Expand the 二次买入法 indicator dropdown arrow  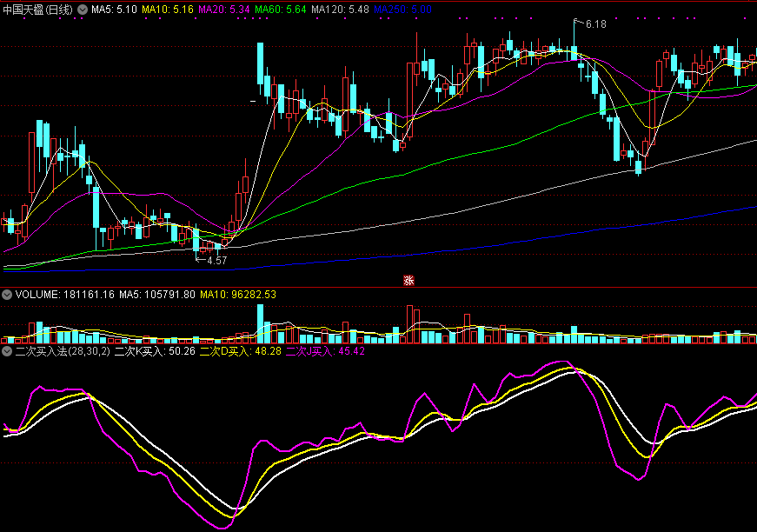coord(7,351)
